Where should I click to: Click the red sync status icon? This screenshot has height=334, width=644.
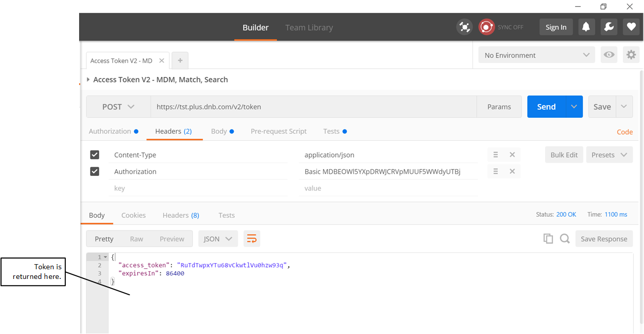click(487, 27)
